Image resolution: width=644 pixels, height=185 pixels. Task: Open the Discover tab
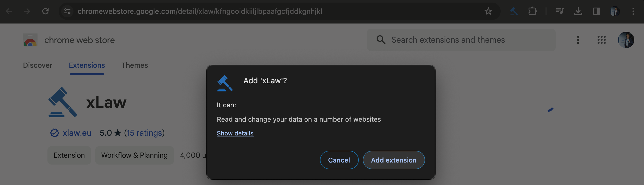[x=37, y=65]
